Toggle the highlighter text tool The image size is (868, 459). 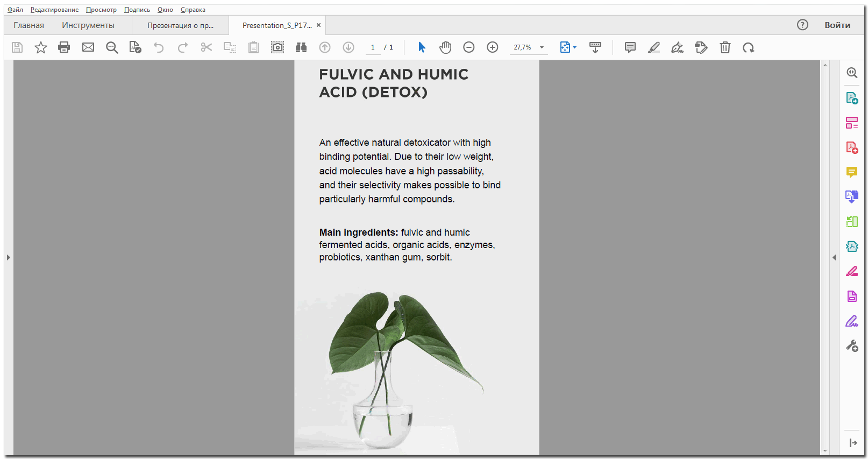(654, 47)
